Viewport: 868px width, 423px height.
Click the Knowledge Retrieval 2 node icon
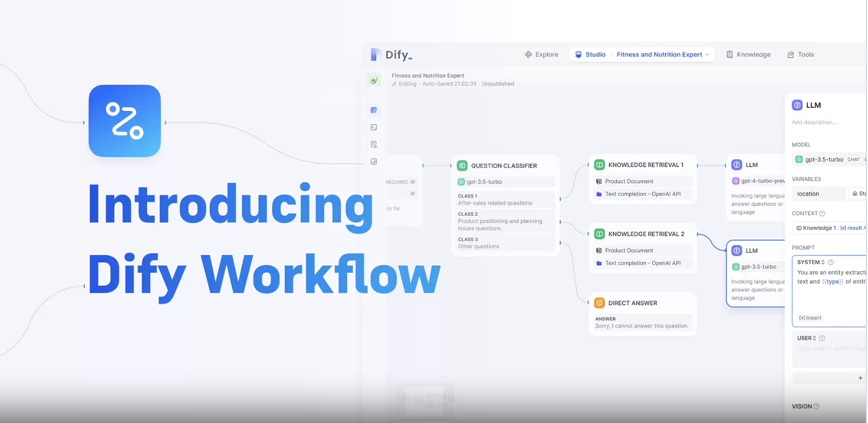(x=599, y=234)
